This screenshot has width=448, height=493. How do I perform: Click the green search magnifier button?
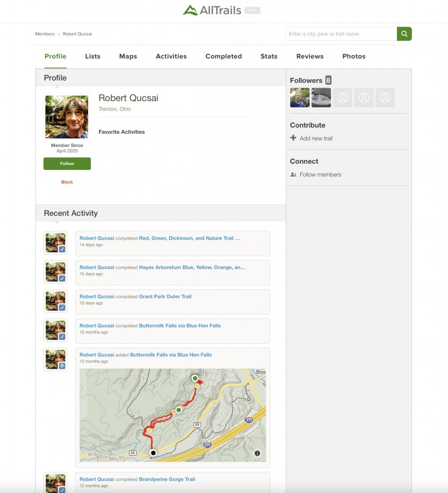click(404, 34)
